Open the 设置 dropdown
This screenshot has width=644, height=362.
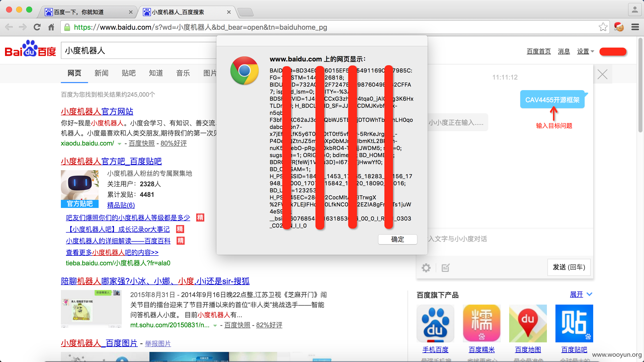(585, 51)
